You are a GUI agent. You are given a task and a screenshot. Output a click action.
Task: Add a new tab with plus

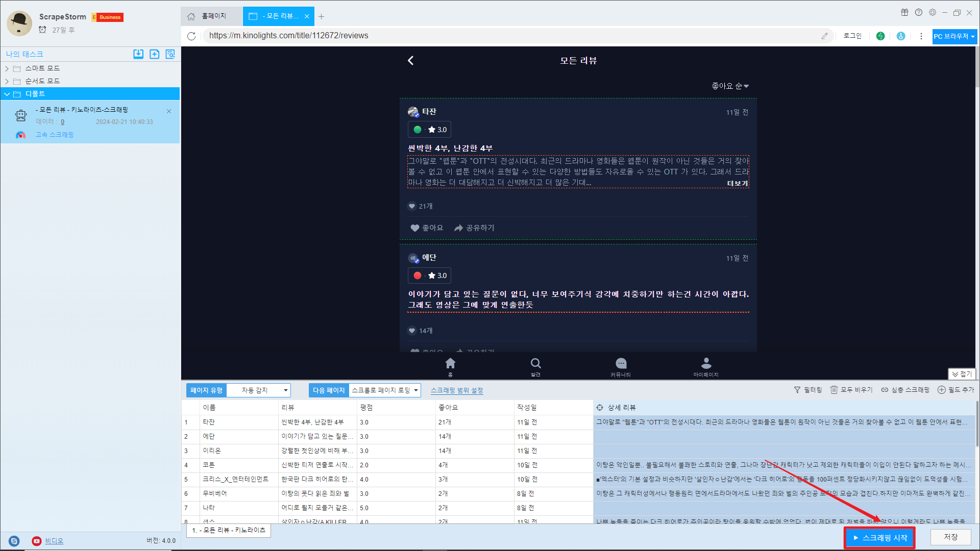pyautogui.click(x=321, y=17)
